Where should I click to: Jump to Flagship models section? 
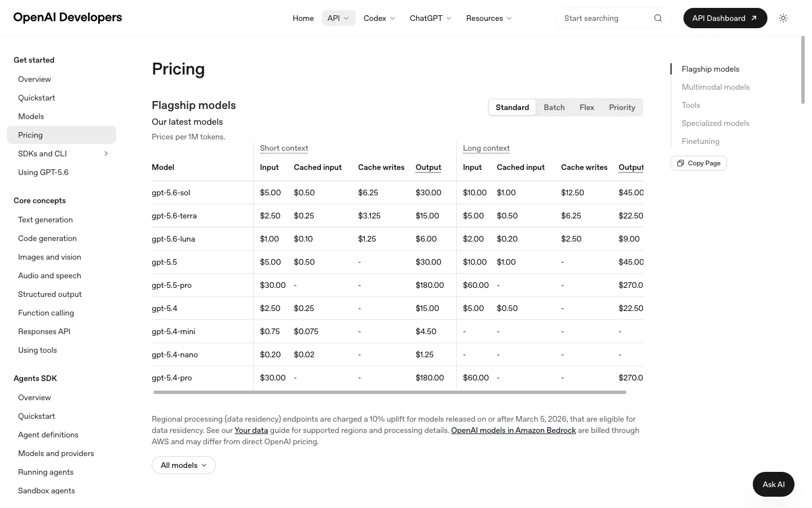pyautogui.click(x=710, y=69)
